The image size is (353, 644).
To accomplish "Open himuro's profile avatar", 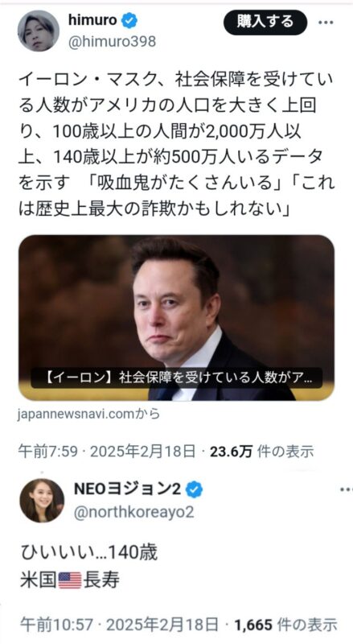I will pyautogui.click(x=39, y=31).
